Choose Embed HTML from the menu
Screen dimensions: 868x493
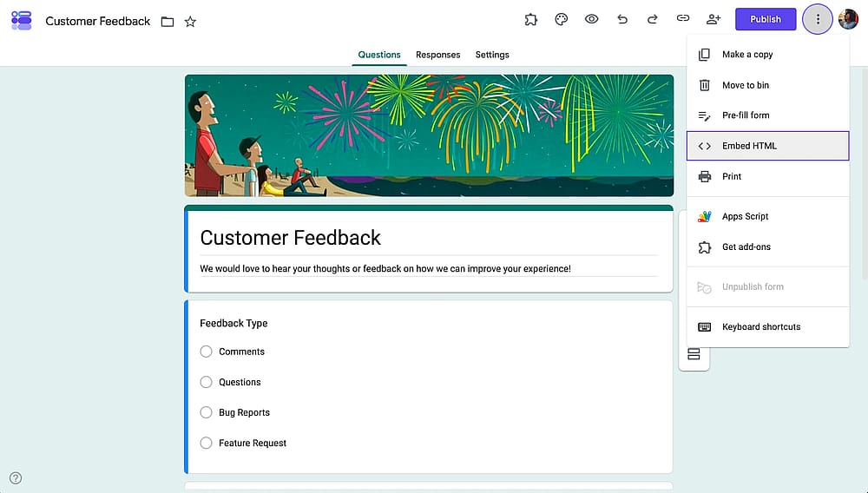[768, 146]
